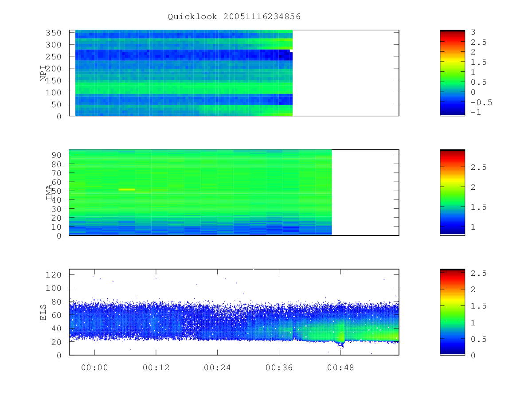Screen dimensions: 532x399
Task: Click the IMA spectrogram plot area
Action: click(x=234, y=192)
